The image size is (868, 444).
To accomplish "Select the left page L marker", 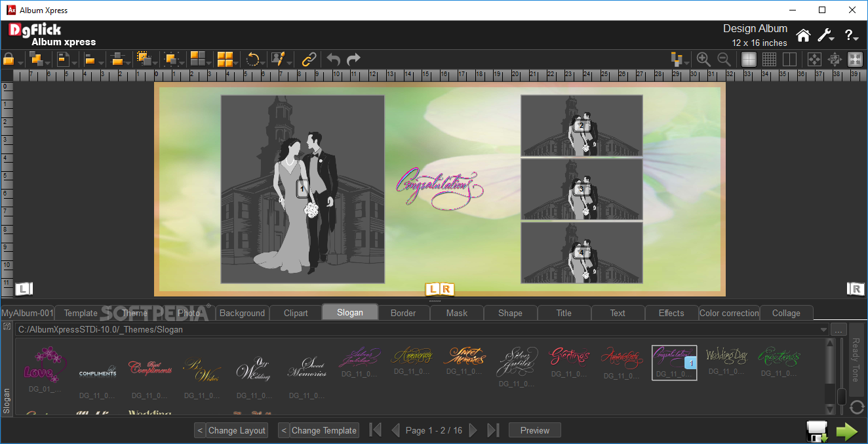I will (24, 289).
